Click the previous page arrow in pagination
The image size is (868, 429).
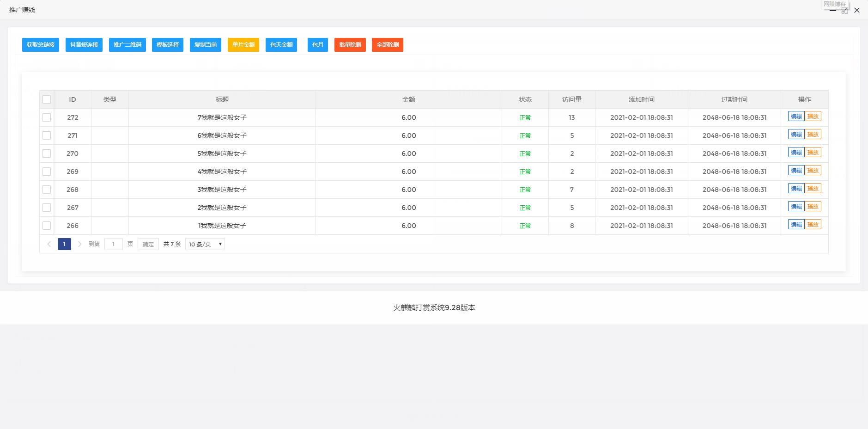click(49, 244)
